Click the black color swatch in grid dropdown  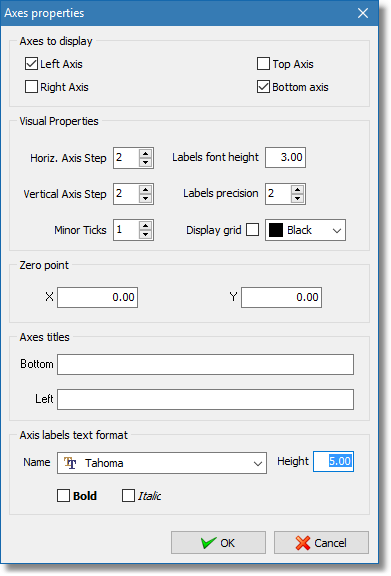(x=276, y=230)
